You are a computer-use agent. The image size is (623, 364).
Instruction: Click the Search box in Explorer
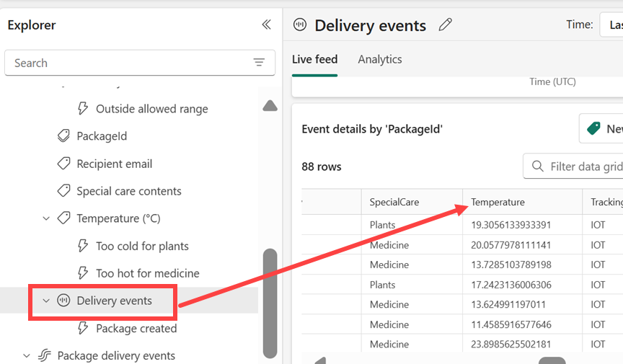(x=140, y=63)
